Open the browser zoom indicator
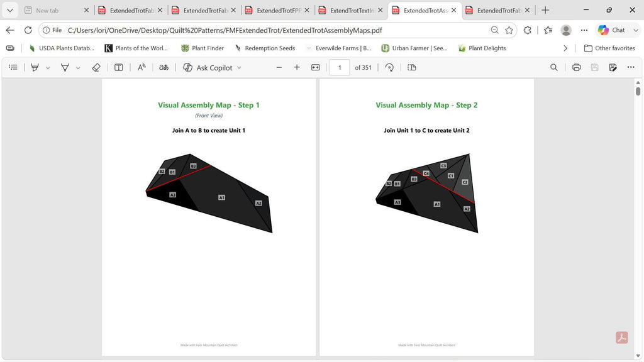The height and width of the screenshot is (362, 644). click(x=494, y=30)
